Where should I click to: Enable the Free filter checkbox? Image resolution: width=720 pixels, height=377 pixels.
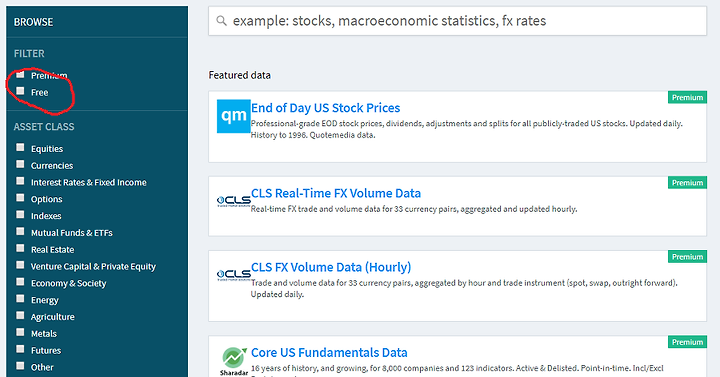(x=20, y=91)
